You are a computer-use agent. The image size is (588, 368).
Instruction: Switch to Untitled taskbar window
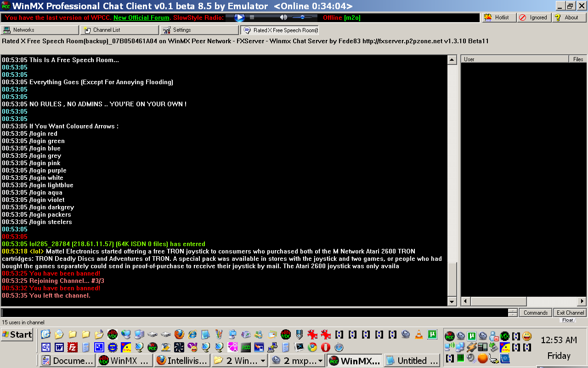pyautogui.click(x=412, y=361)
